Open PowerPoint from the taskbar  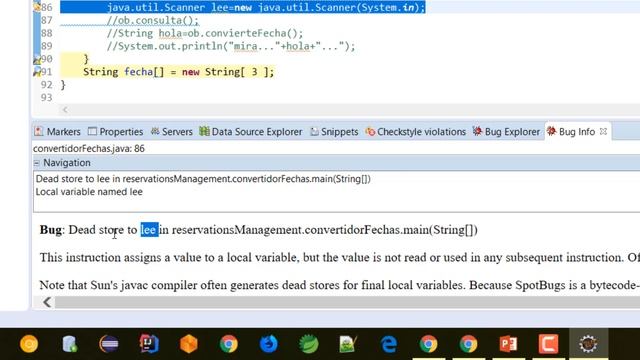(508, 344)
